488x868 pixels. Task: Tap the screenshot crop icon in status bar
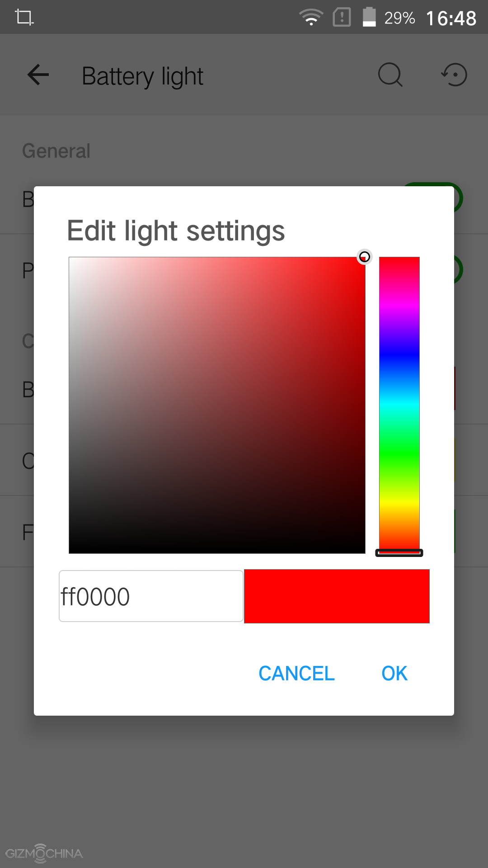pyautogui.click(x=24, y=18)
